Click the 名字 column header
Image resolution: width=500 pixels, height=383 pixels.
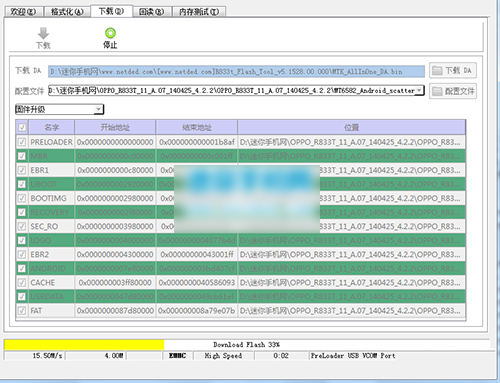point(52,127)
